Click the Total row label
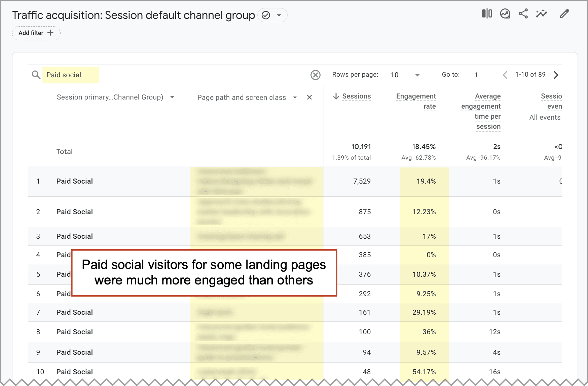Screen dimensions: 588x386 [x=65, y=152]
